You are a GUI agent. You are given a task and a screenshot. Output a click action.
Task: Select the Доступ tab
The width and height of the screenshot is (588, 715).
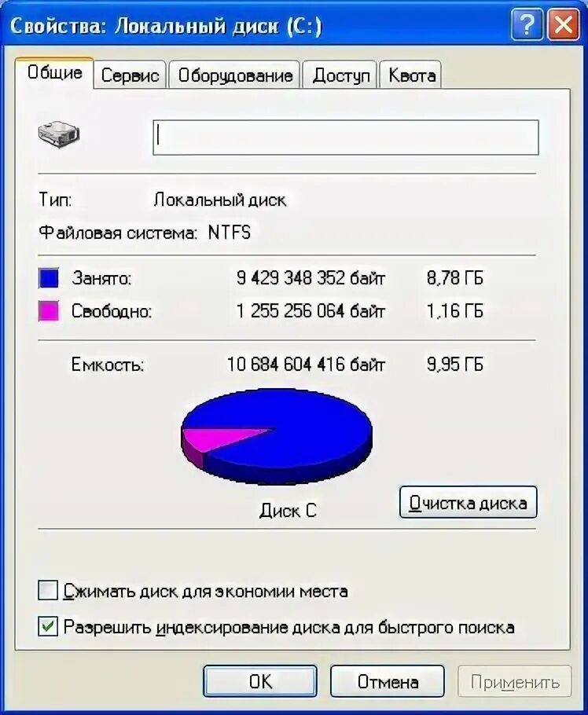[x=340, y=75]
